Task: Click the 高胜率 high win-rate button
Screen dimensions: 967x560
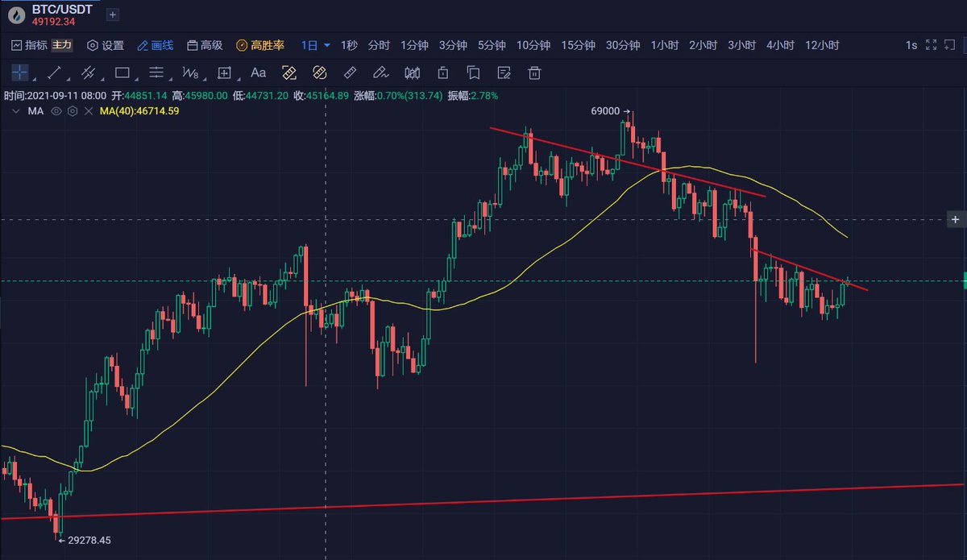Action: 260,45
